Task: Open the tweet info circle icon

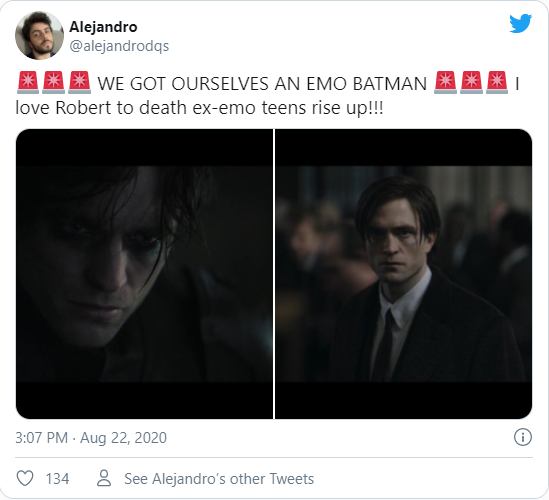Action: [x=522, y=437]
